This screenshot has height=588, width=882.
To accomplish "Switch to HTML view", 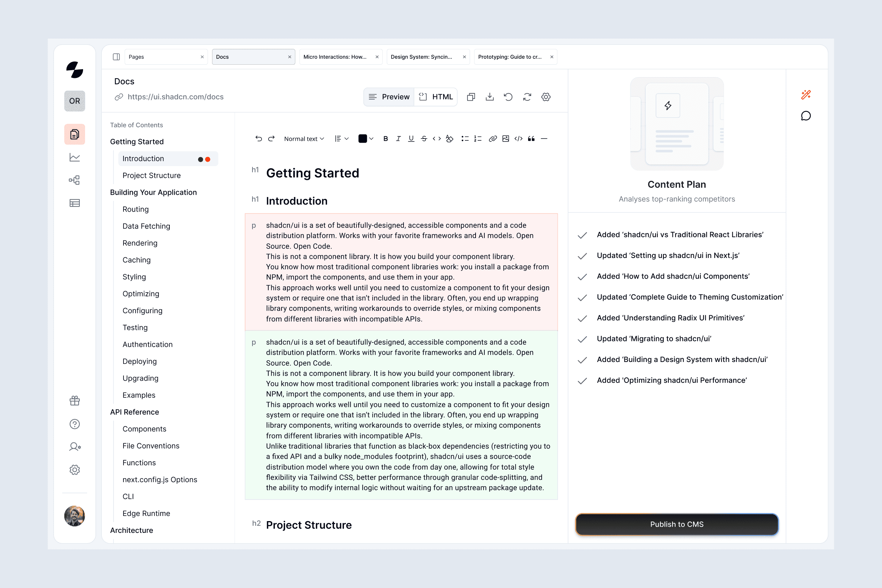I will [436, 97].
